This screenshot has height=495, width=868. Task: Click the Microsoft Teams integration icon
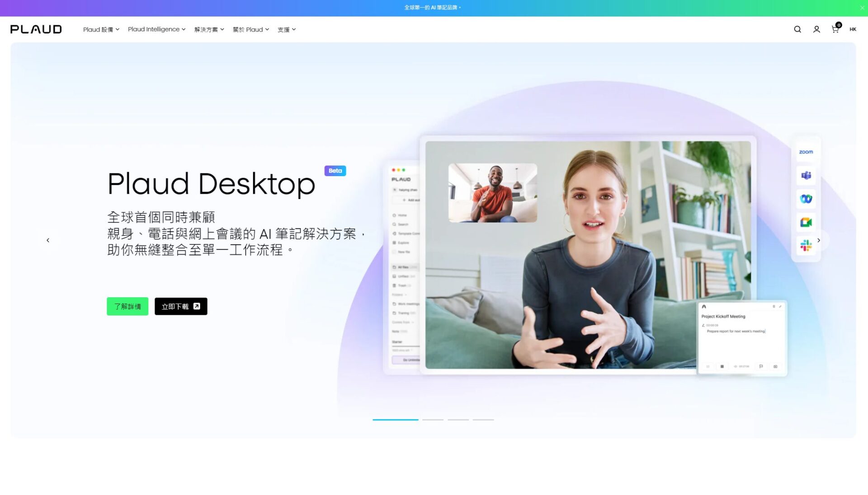point(806,175)
